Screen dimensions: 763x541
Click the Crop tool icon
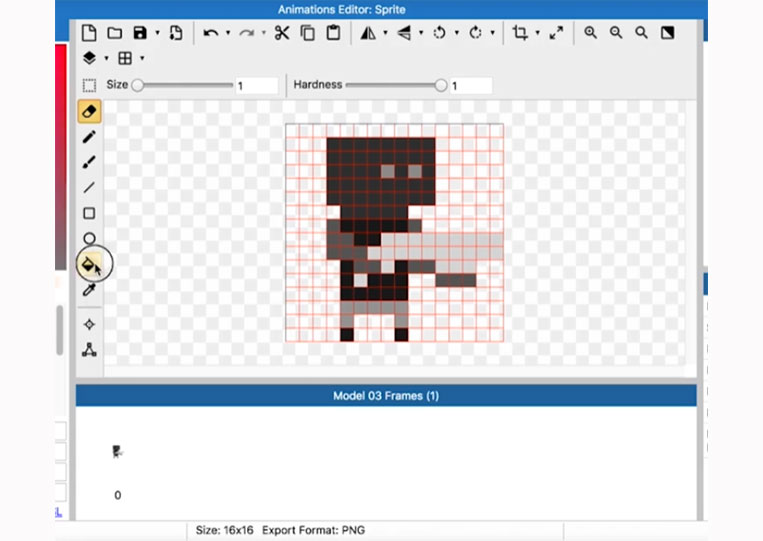point(520,33)
